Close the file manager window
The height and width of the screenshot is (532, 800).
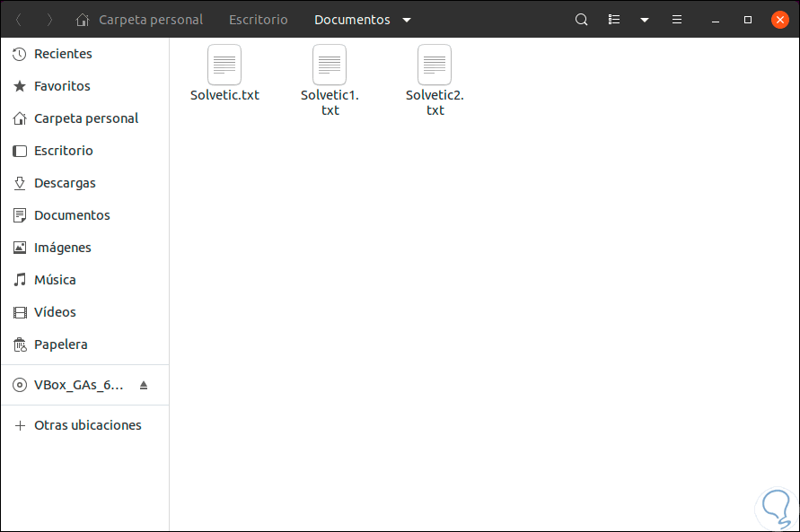779,20
